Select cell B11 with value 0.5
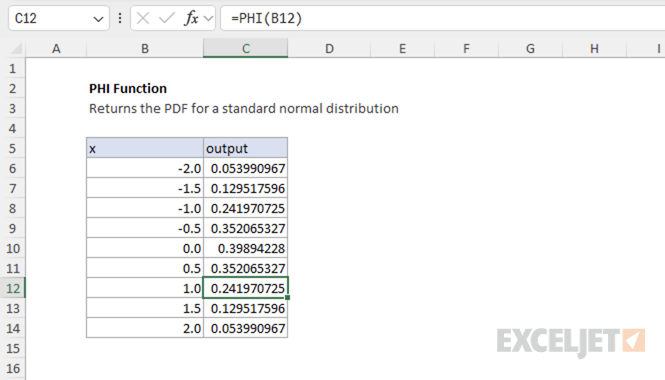This screenshot has height=380, width=665. tap(145, 268)
